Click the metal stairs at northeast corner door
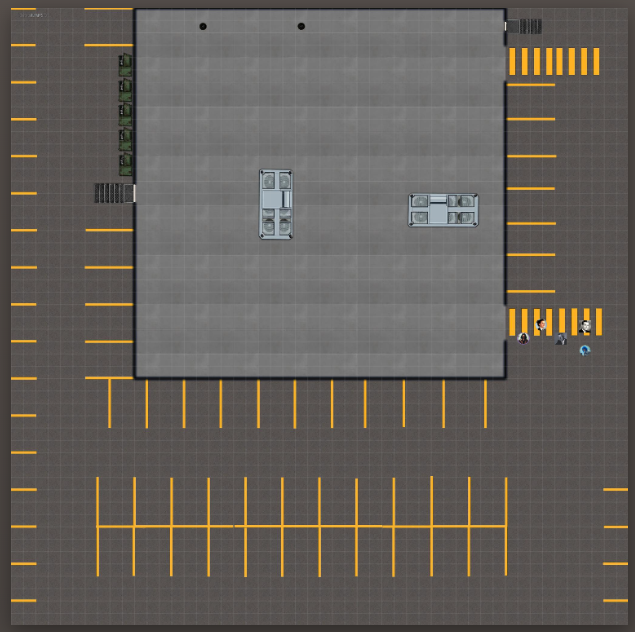Image resolution: width=635 pixels, height=632 pixels. tap(523, 27)
